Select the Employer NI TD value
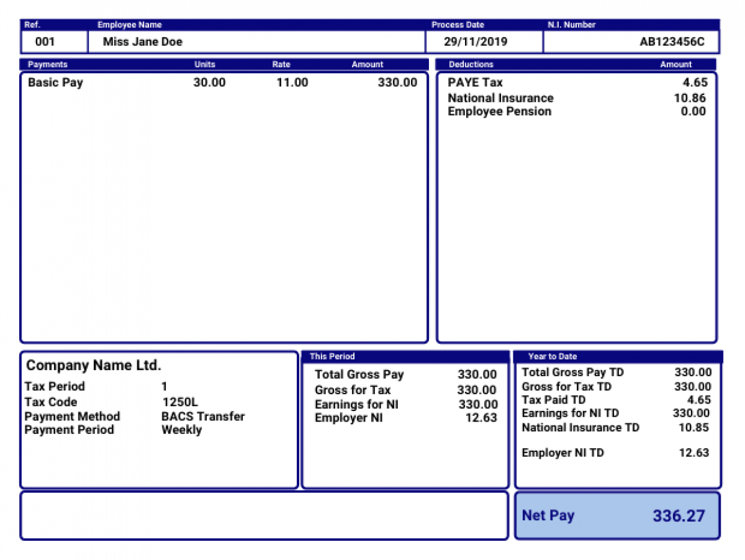Image resolution: width=745 pixels, height=560 pixels. pos(695,453)
